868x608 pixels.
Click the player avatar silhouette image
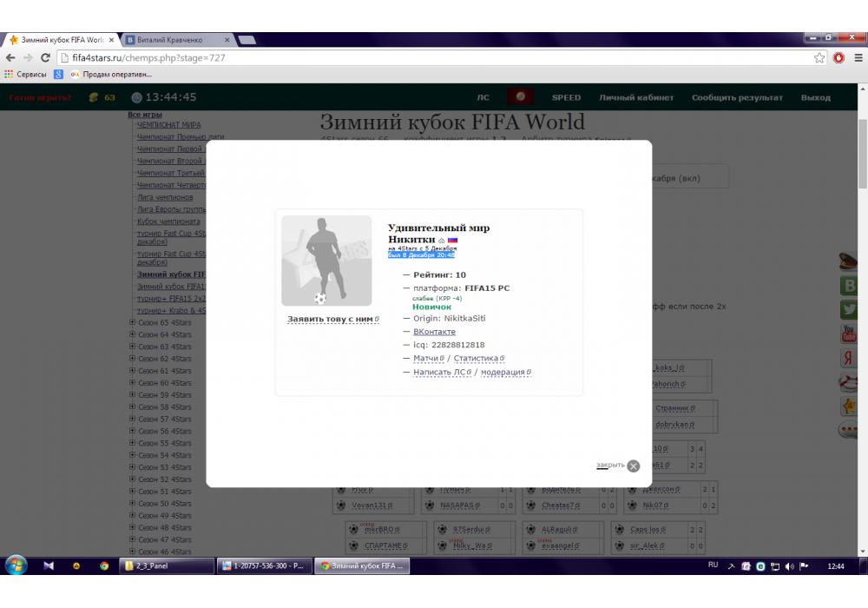click(326, 261)
